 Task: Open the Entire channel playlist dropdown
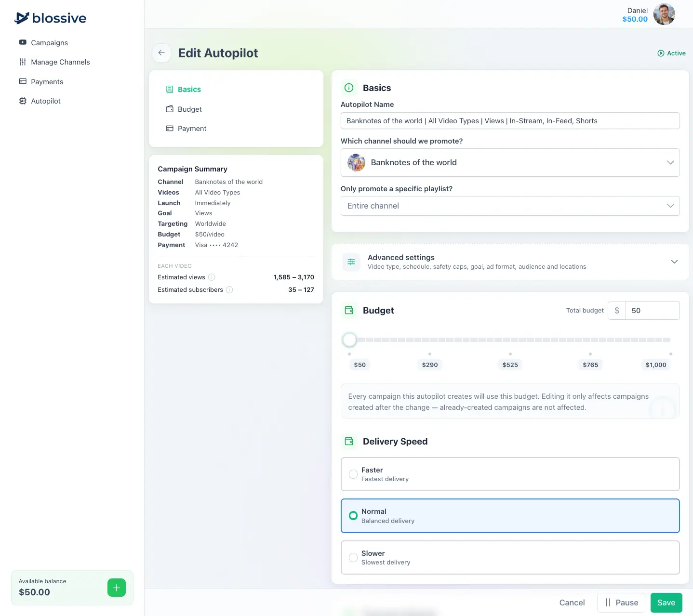(510, 206)
